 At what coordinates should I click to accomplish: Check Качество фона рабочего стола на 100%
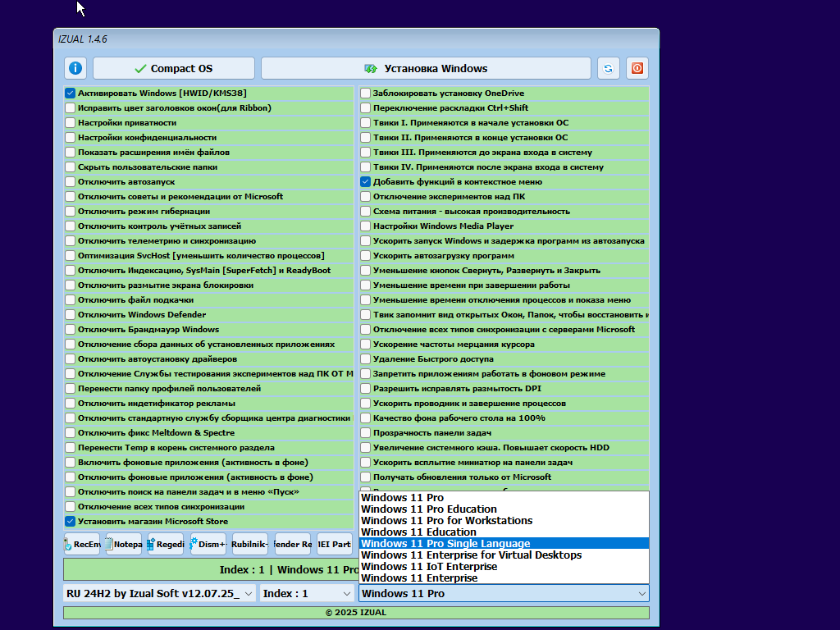coord(365,418)
